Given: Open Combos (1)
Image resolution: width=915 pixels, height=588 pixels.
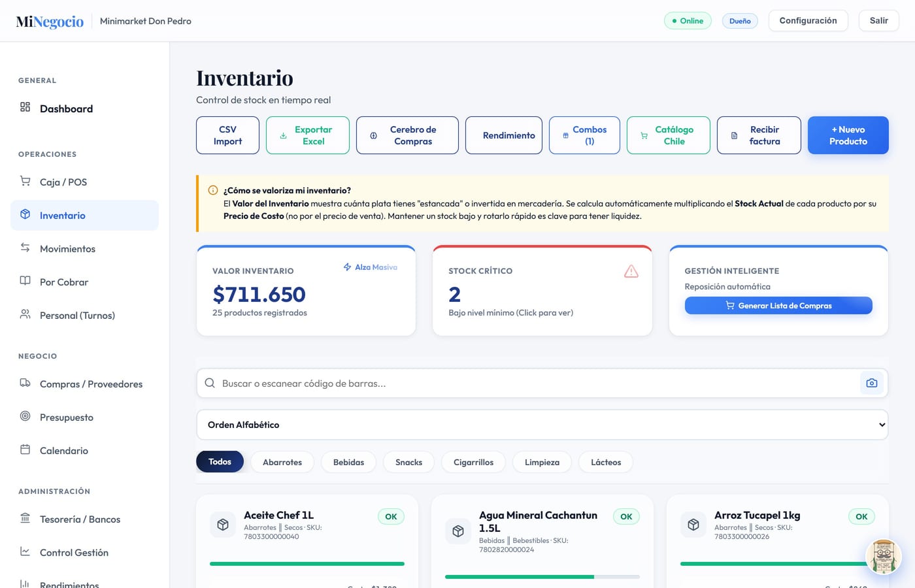Looking at the screenshot, I should (x=584, y=135).
